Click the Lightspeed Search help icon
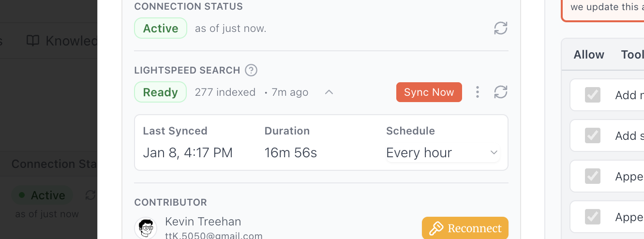This screenshot has width=644, height=239. click(x=251, y=70)
